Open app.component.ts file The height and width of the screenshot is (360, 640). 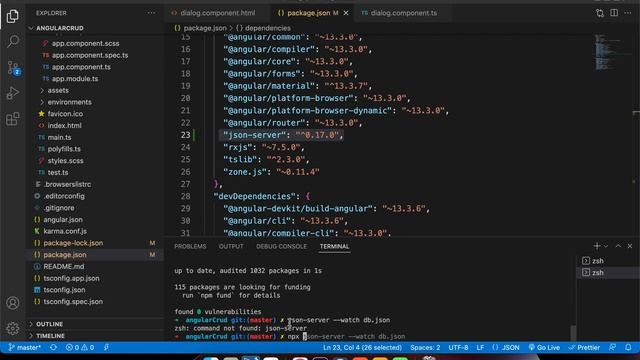[81, 67]
